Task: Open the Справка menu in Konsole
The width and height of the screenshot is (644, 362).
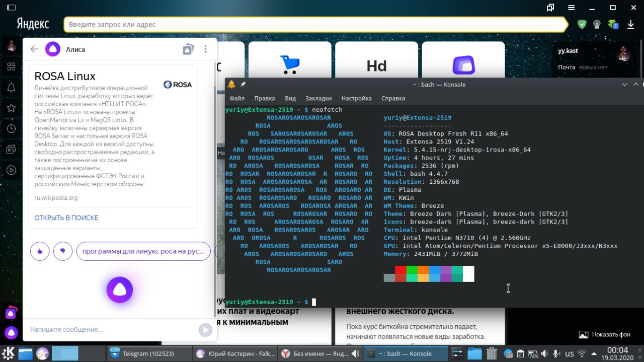Action: (x=393, y=98)
